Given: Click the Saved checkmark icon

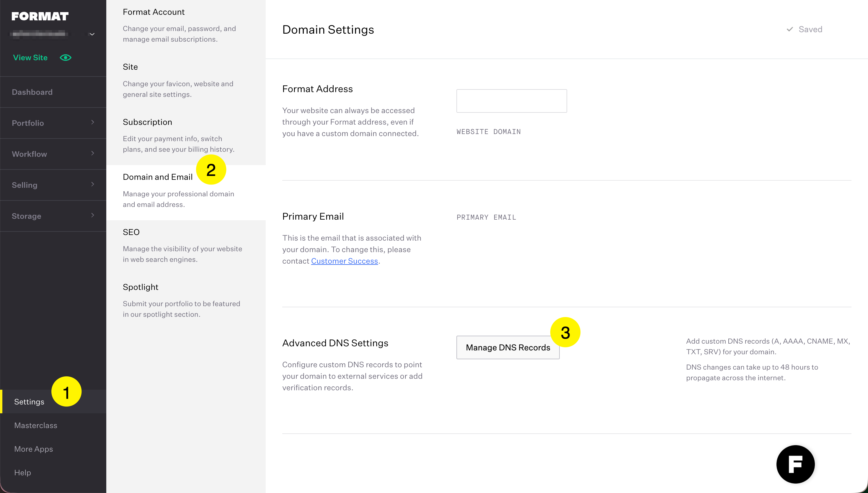Looking at the screenshot, I should tap(790, 30).
